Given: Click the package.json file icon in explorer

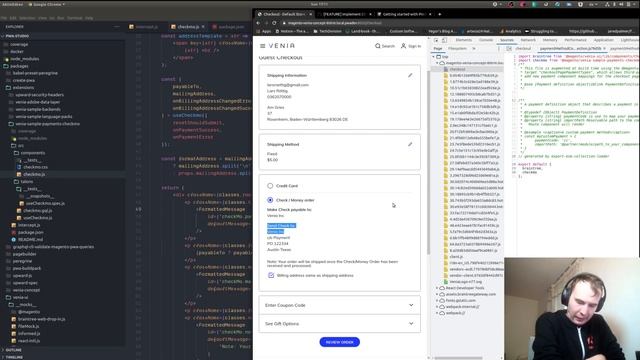Looking at the screenshot, I should tap(14, 232).
